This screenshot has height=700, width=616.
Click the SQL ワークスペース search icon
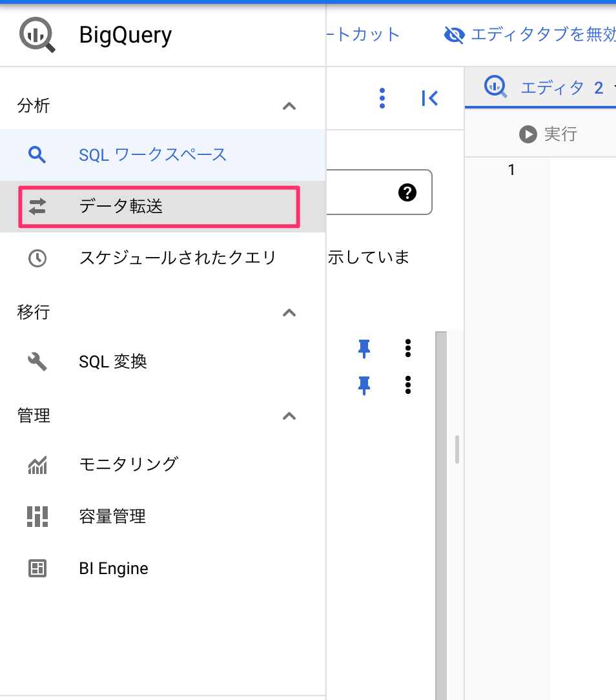37,155
